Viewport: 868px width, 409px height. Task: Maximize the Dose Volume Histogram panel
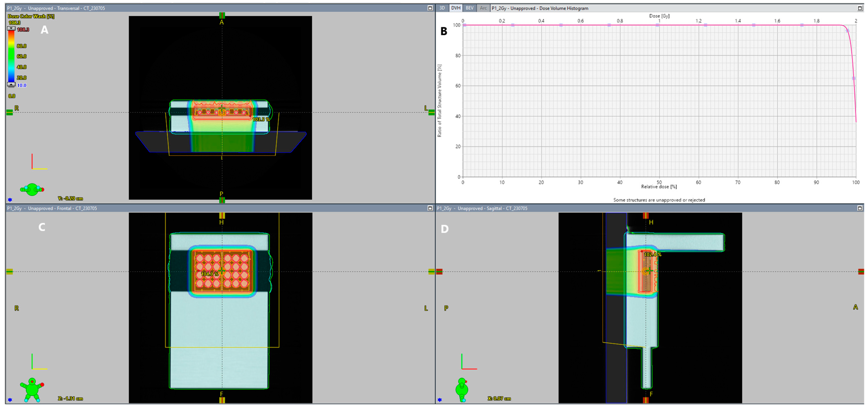[860, 8]
